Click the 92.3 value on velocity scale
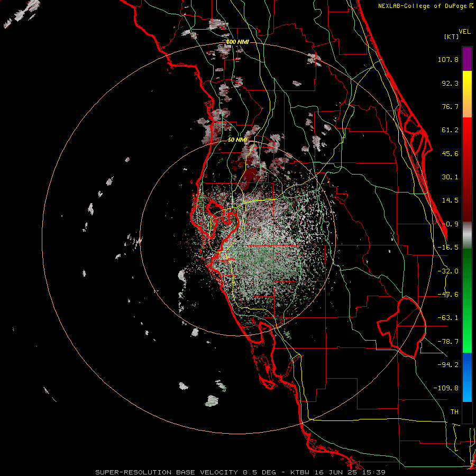This screenshot has height=476, width=476. click(x=450, y=83)
